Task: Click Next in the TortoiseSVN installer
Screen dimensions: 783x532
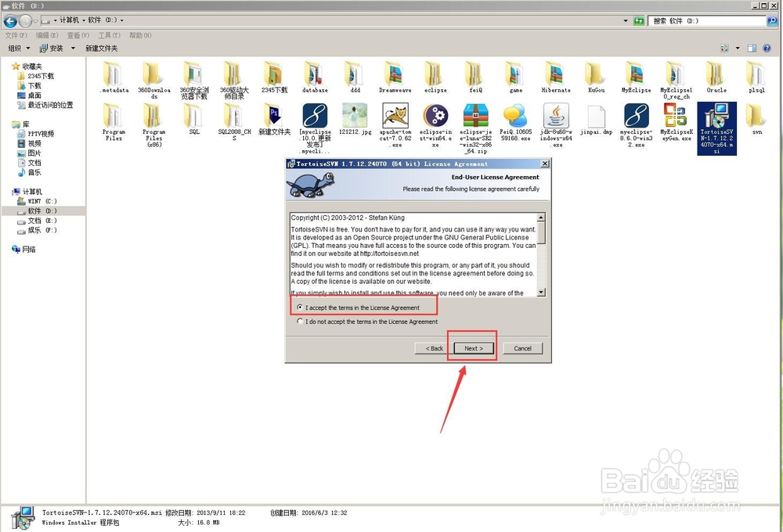Action: [x=474, y=348]
